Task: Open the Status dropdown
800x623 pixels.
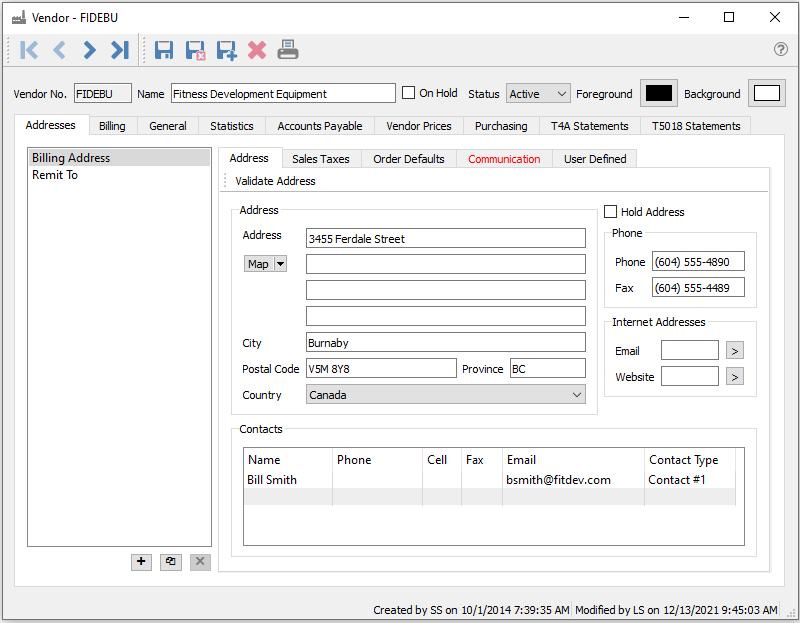Action: [538, 94]
